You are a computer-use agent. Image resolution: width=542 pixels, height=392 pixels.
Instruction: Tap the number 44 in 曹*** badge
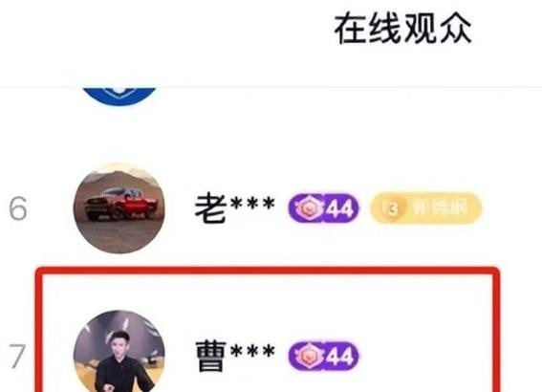pos(340,357)
